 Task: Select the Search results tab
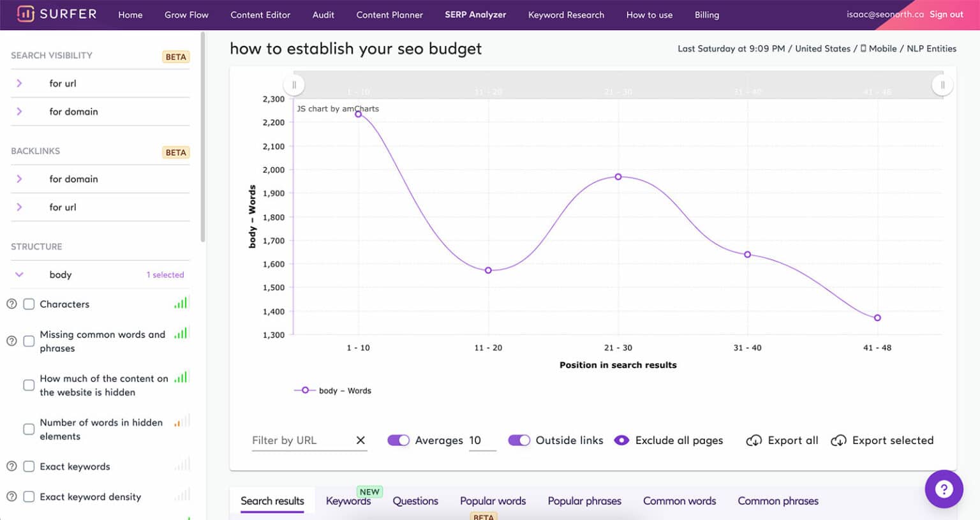click(x=272, y=501)
